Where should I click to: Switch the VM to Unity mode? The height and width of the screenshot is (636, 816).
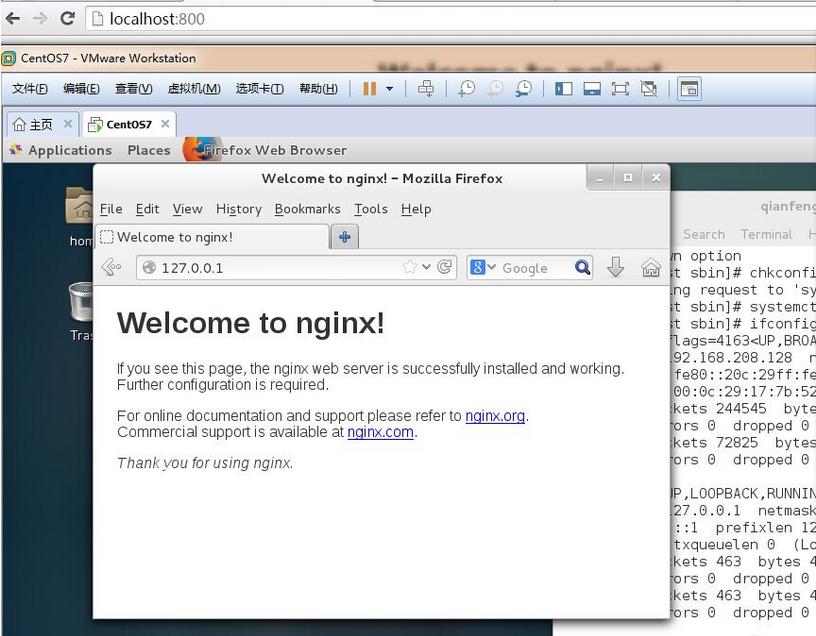click(650, 88)
